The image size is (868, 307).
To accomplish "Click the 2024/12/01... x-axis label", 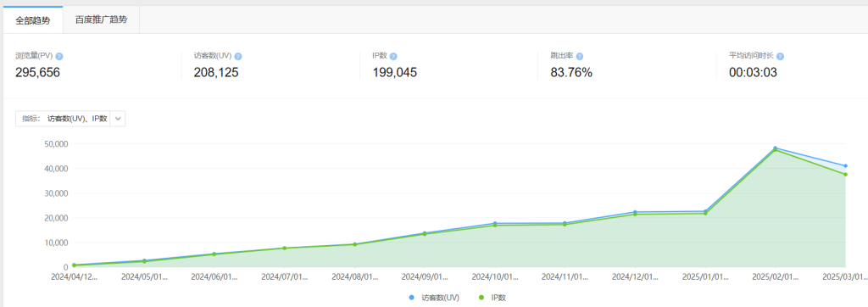I will [x=635, y=276].
